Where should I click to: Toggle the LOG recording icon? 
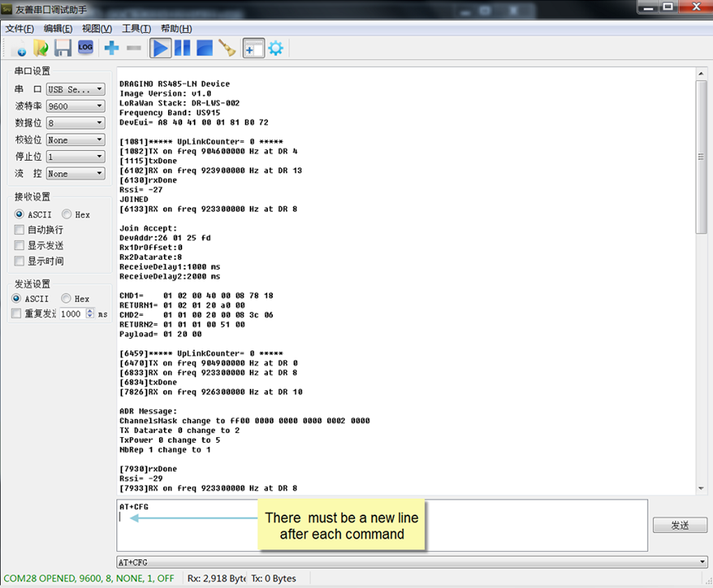pyautogui.click(x=86, y=47)
